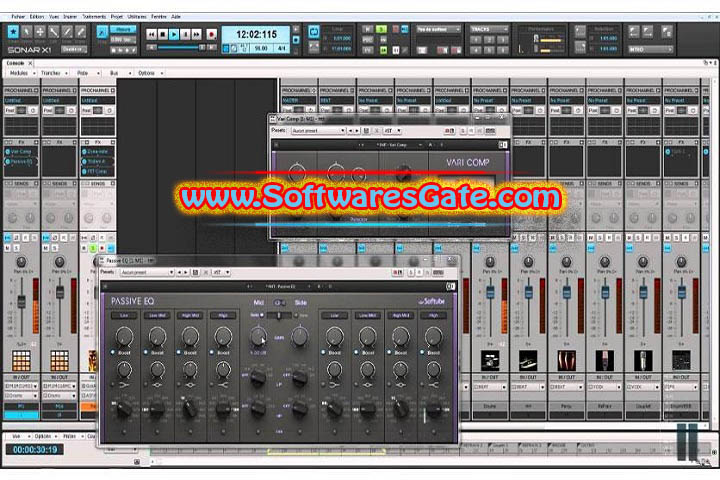
Task: Select the Console tab
Action: pyautogui.click(x=15, y=63)
